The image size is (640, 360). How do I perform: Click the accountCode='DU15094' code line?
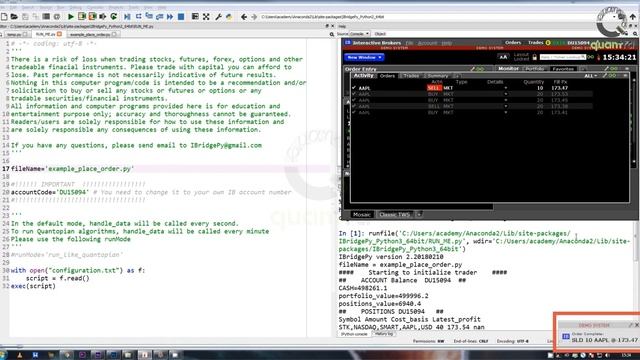pyautogui.click(x=151, y=192)
